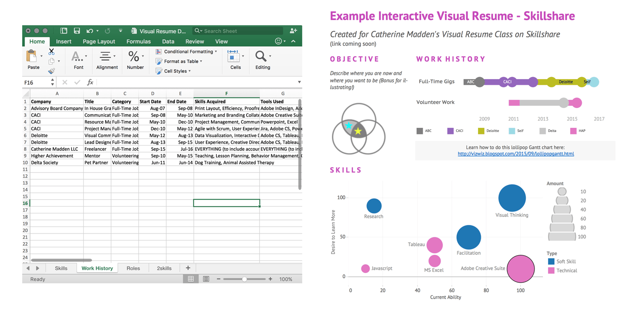Image resolution: width=644 pixels, height=315 pixels.
Task: Collapse the ribbon with chevron
Action: pos(293,41)
